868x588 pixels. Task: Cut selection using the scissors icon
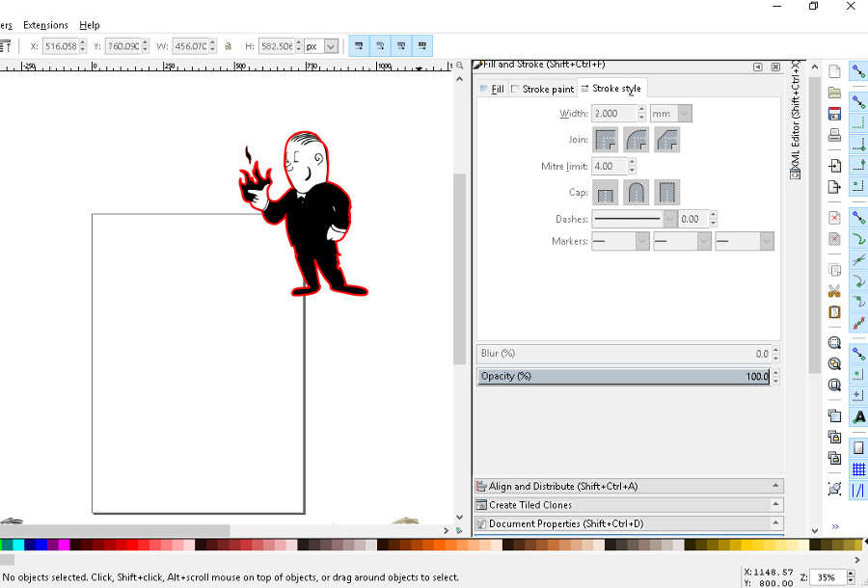pyautogui.click(x=834, y=291)
